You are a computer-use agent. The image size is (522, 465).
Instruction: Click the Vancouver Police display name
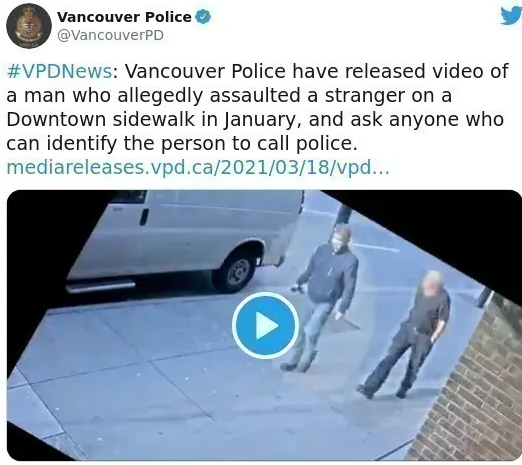pyautogui.click(x=124, y=17)
